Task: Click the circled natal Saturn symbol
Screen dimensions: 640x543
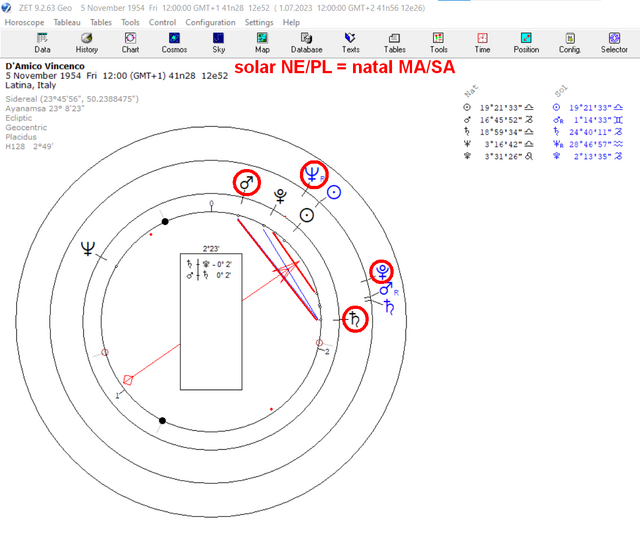Action: 355,319
